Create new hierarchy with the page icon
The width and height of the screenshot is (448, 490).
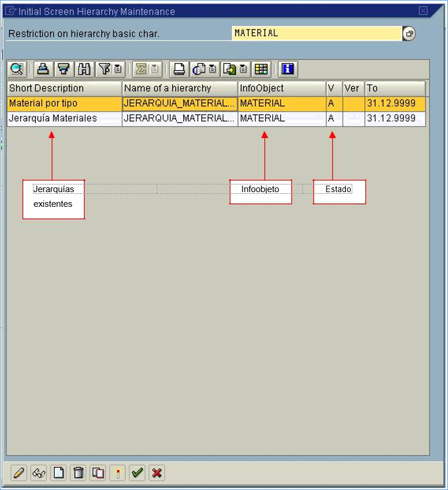pos(58,472)
